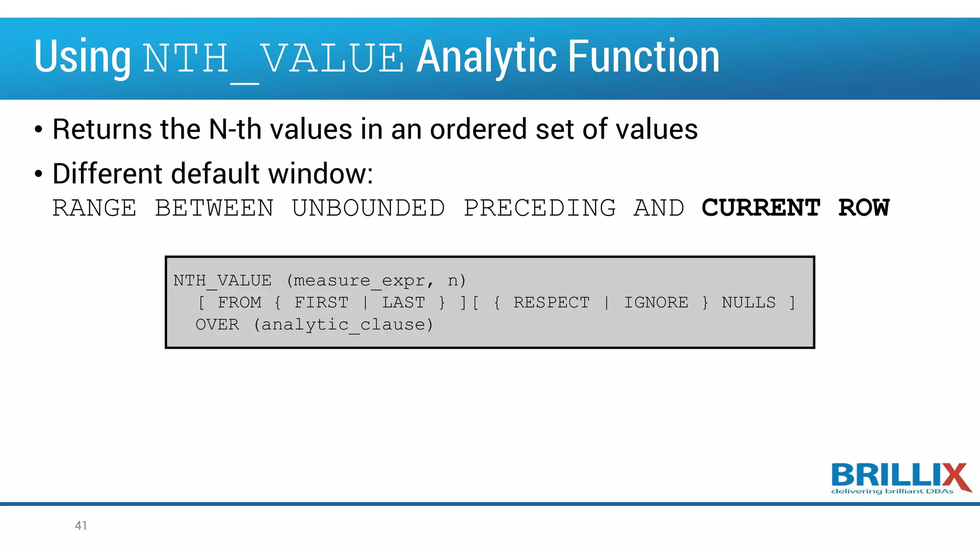Click 'NTH_VALUE (measure_expr, n)' code line
This screenshot has height=551, width=980.
click(x=319, y=280)
